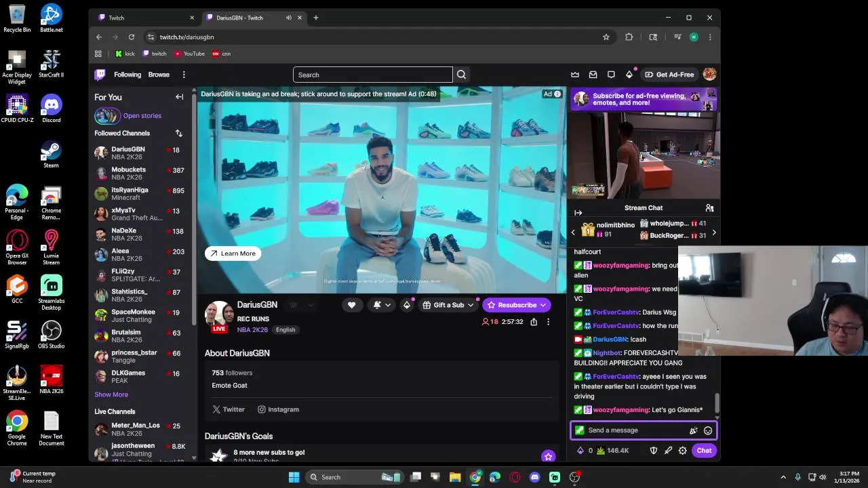The width and height of the screenshot is (868, 488).
Task: Click the user avatar in Twitch header
Action: (x=709, y=75)
